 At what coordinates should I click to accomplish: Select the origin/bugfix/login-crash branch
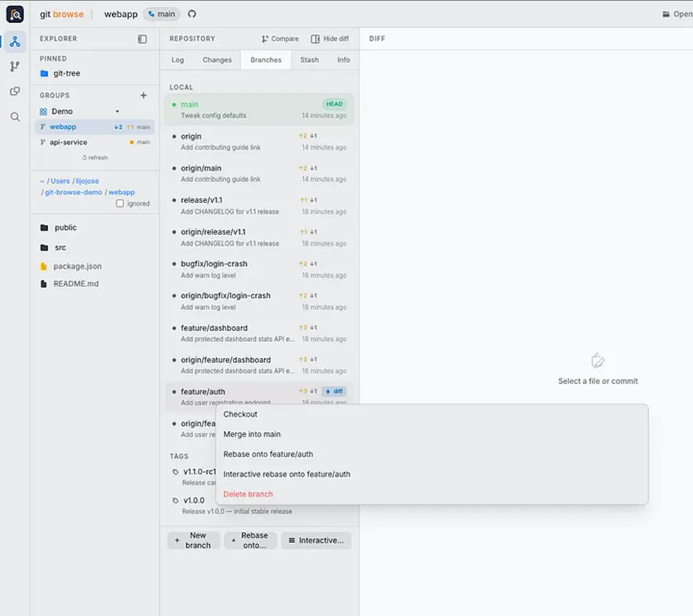(x=259, y=301)
